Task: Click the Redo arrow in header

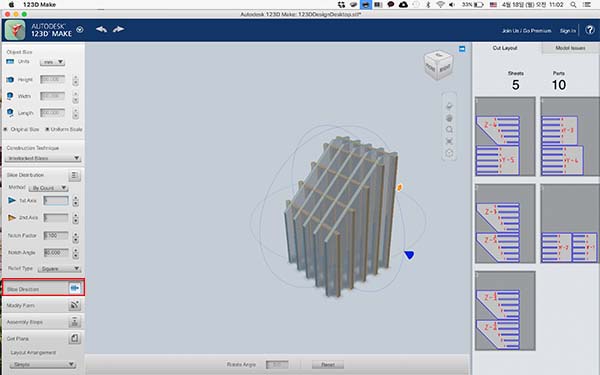Action: (x=119, y=29)
